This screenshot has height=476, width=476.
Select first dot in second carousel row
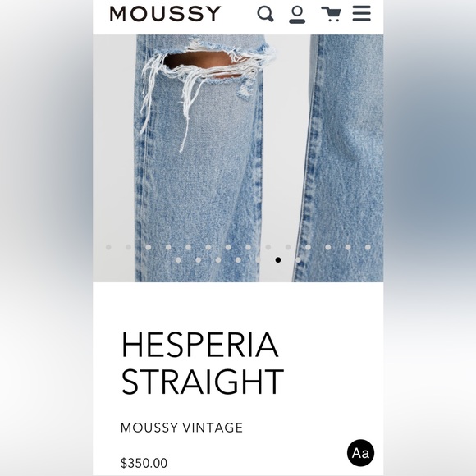[x=178, y=260]
